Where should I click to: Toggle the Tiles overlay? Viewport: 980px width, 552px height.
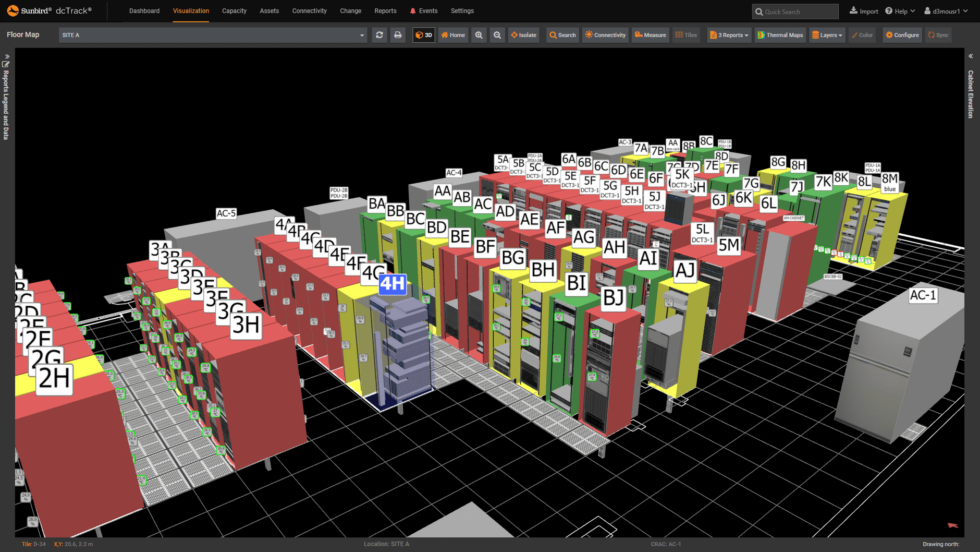[686, 35]
